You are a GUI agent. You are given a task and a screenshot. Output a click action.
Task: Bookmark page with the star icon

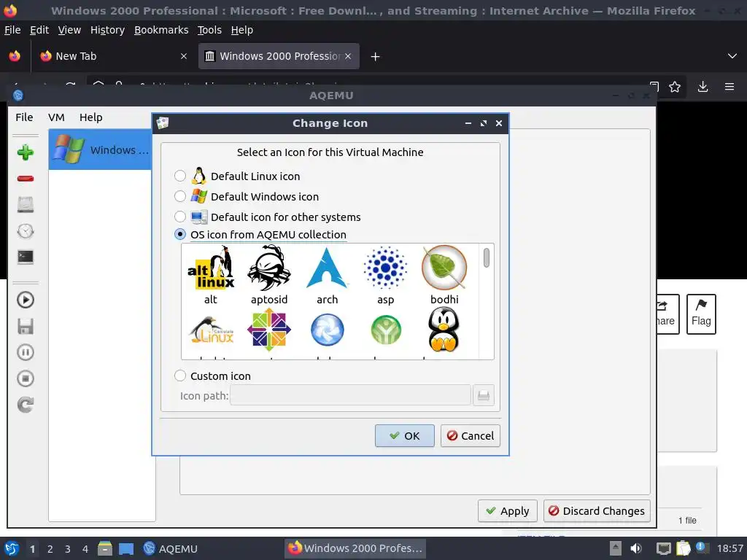tap(675, 87)
